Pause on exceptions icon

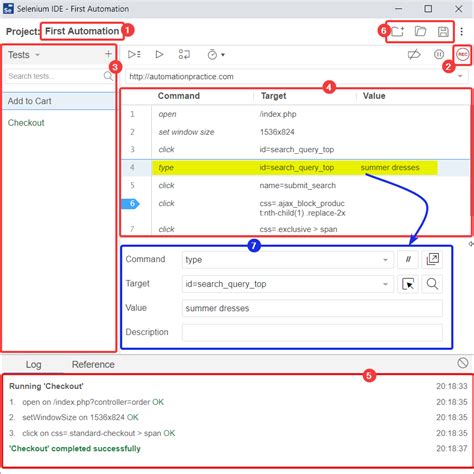(439, 54)
